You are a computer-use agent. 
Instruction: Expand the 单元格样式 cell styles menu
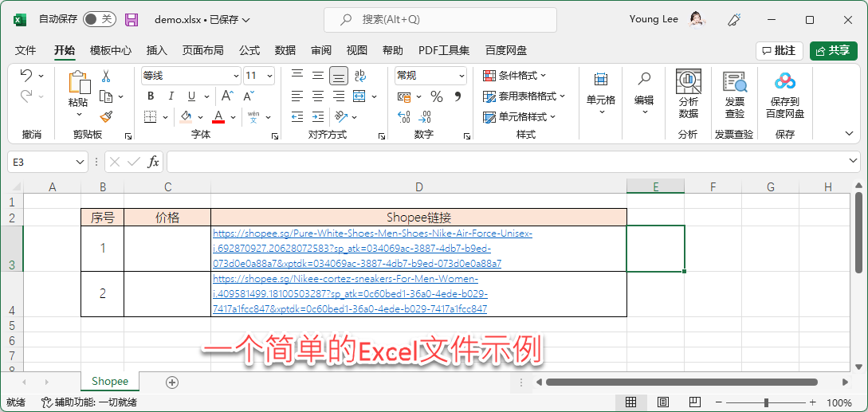[x=520, y=117]
